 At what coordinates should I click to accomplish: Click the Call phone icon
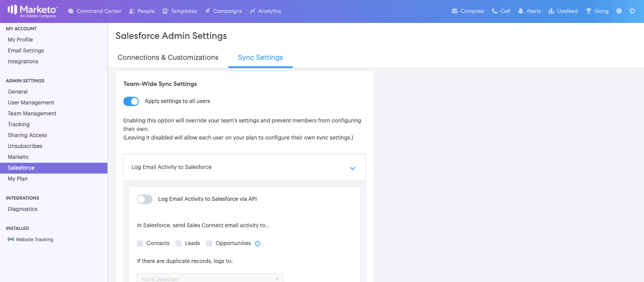coord(494,11)
